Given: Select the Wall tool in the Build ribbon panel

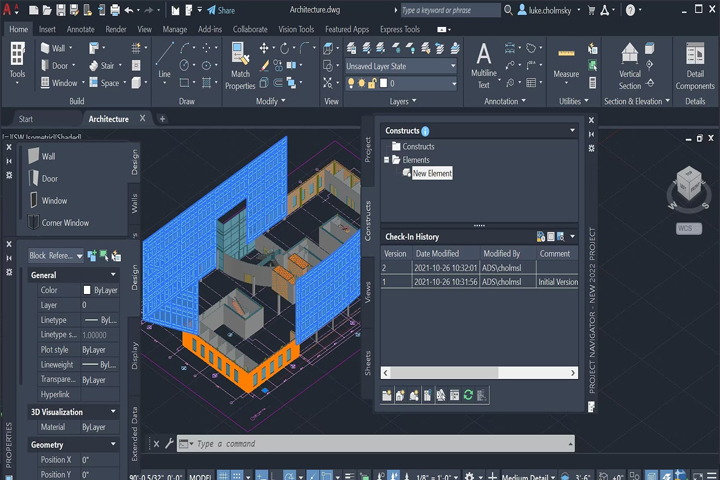Looking at the screenshot, I should (x=53, y=48).
